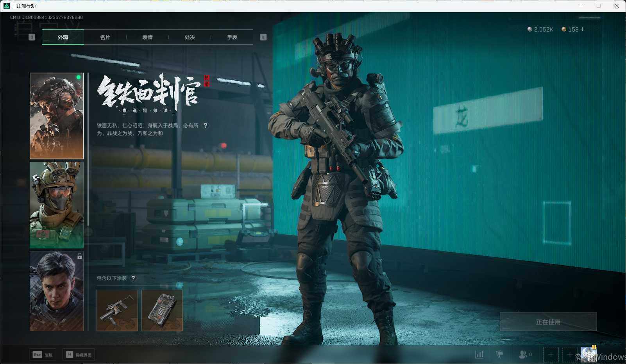
Task: Click the Esc 返回 back button
Action: pyautogui.click(x=43, y=355)
